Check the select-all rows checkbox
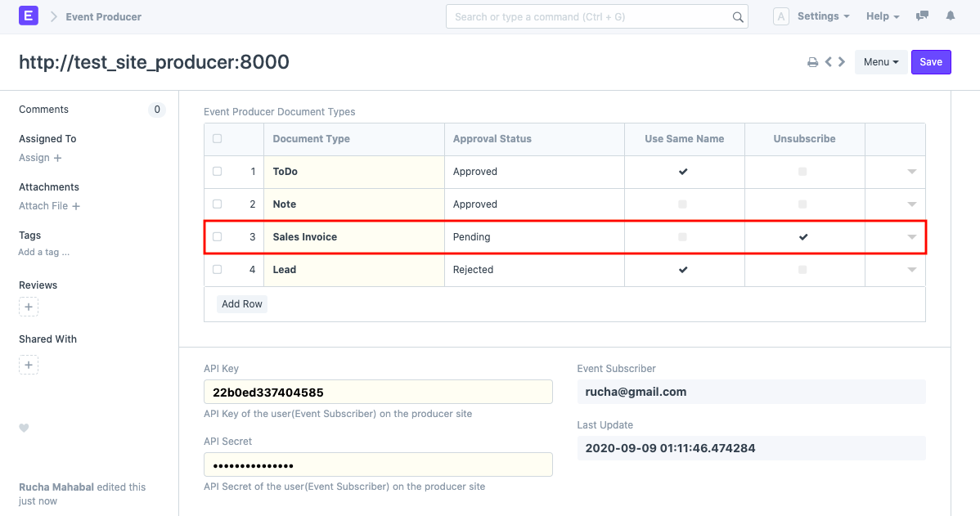This screenshot has width=980, height=516. 217,139
